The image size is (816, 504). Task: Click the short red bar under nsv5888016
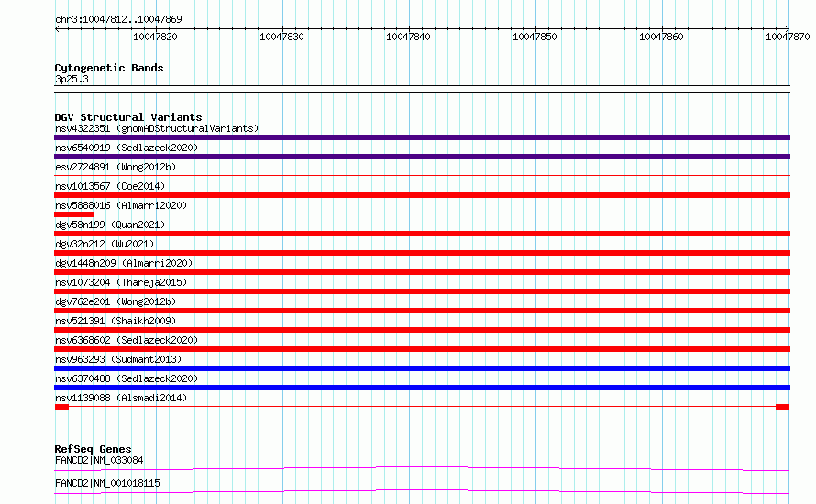pyautogui.click(x=74, y=214)
